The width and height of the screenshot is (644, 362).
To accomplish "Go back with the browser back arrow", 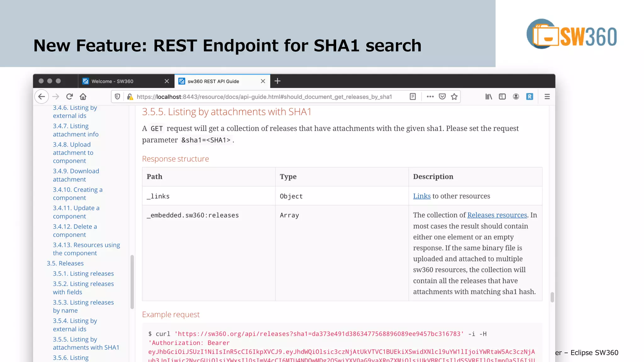I will coord(42,97).
